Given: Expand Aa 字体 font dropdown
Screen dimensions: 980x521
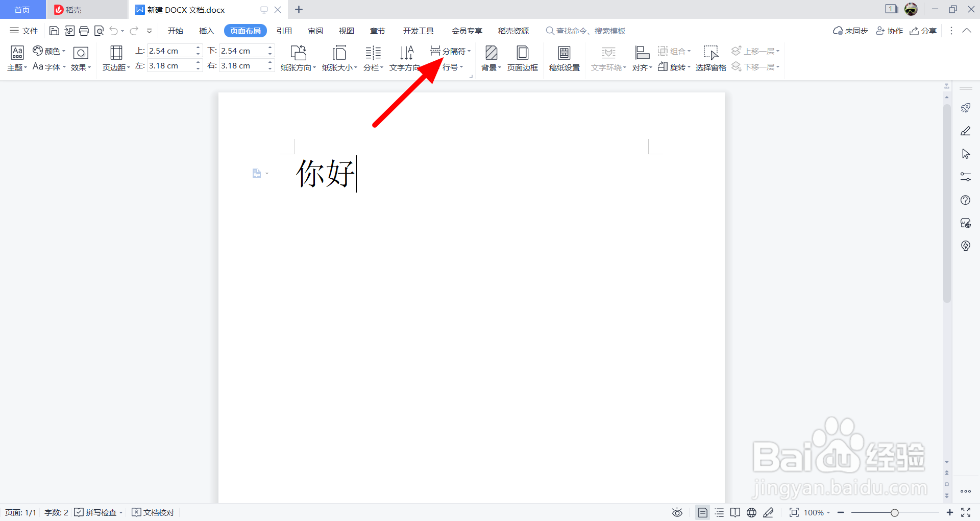Looking at the screenshot, I should 49,67.
